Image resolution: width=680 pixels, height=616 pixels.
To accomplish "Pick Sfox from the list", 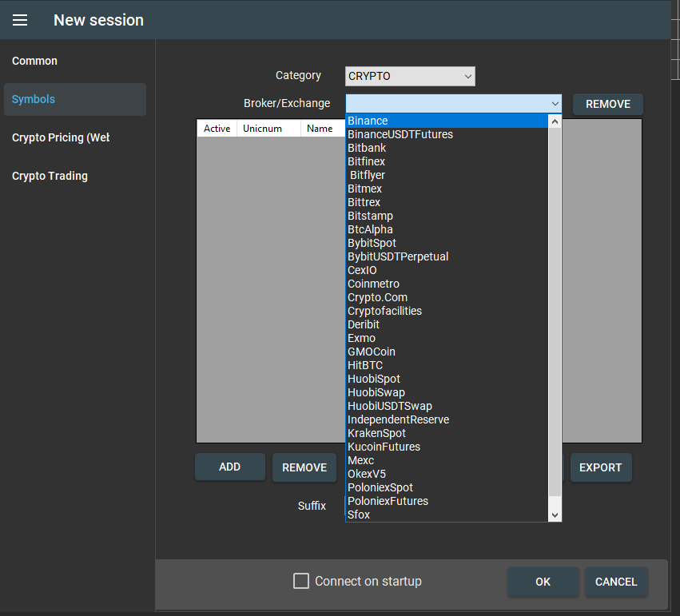I will click(x=447, y=515).
